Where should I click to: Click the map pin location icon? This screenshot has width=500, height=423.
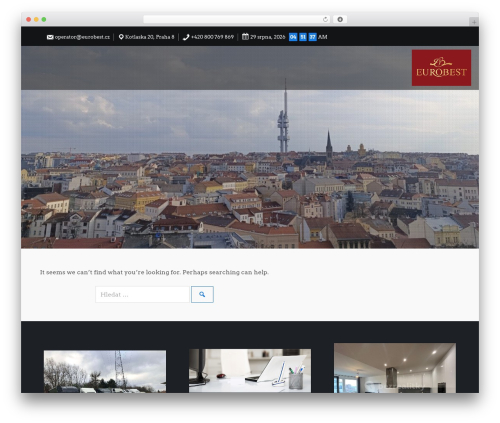click(x=121, y=37)
